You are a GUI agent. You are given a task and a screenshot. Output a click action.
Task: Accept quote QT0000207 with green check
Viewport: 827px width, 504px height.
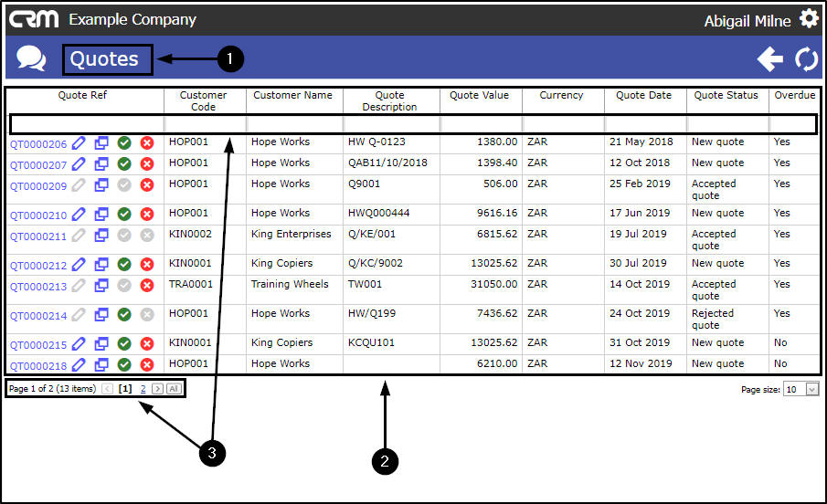click(124, 164)
